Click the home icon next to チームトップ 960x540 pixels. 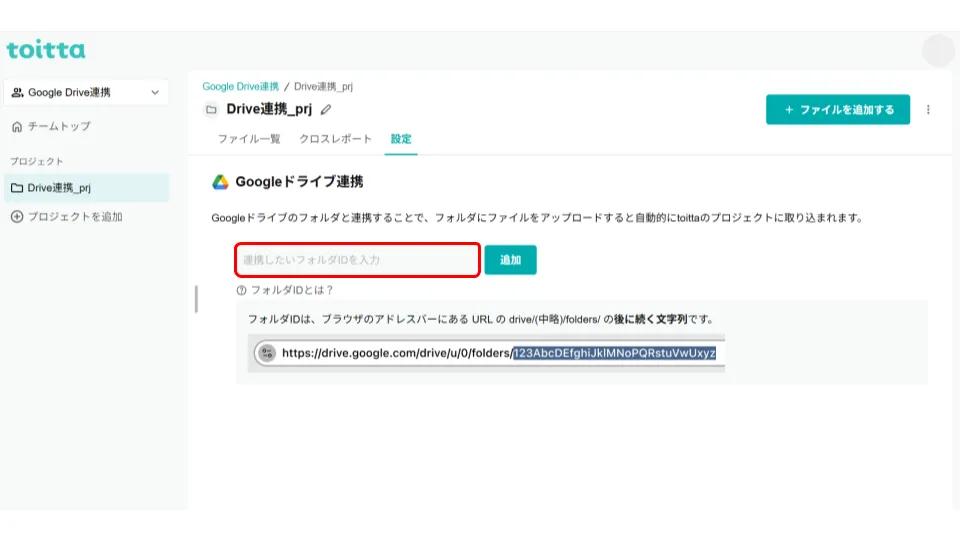pos(17,127)
